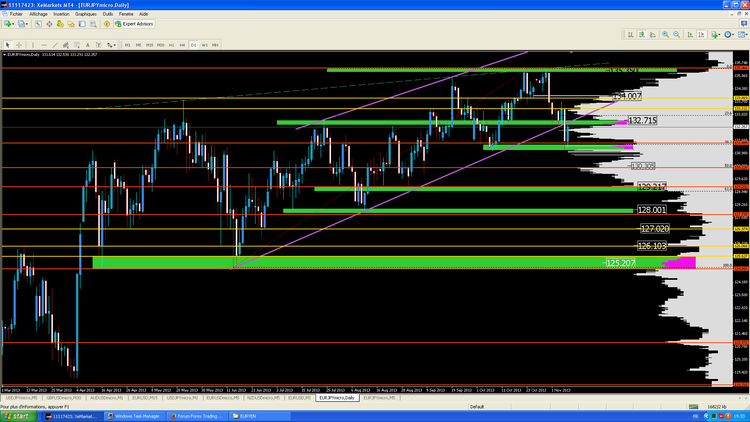Select the Cursor arrow tool

pyautogui.click(x=7, y=45)
